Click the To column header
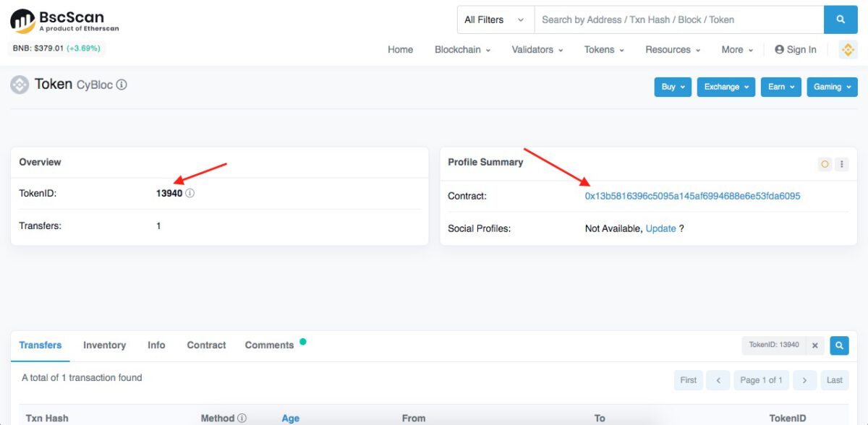 coord(600,418)
